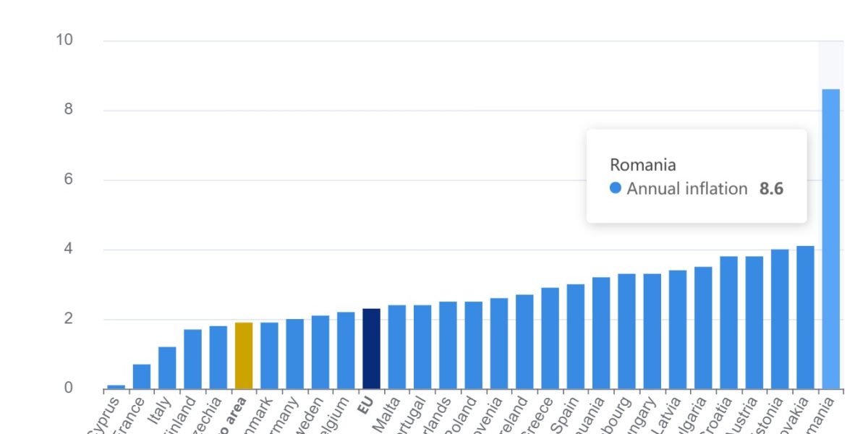Click the France inflation bar
This screenshot has width=868, height=434.
pyautogui.click(x=142, y=377)
